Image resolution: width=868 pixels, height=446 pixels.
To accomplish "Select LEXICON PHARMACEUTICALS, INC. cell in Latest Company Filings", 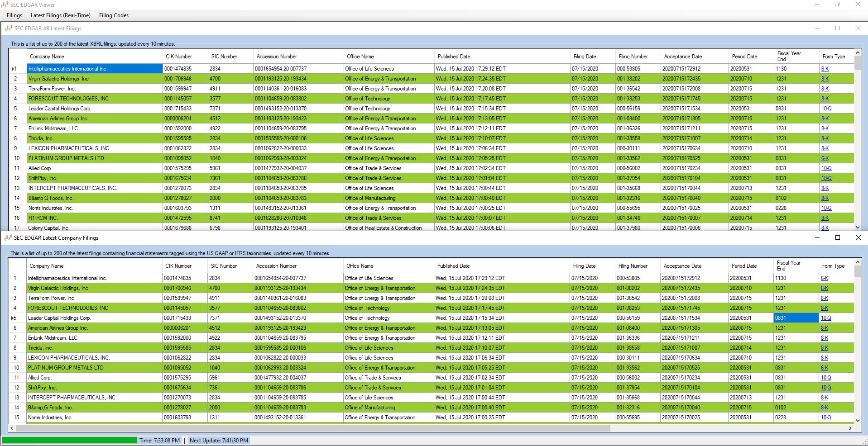I will tap(94, 358).
